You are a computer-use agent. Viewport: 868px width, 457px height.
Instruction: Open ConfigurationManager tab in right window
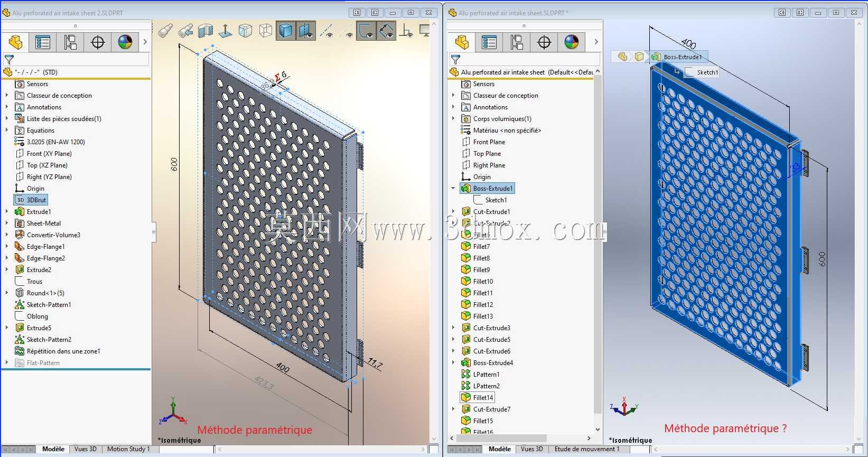(x=517, y=42)
